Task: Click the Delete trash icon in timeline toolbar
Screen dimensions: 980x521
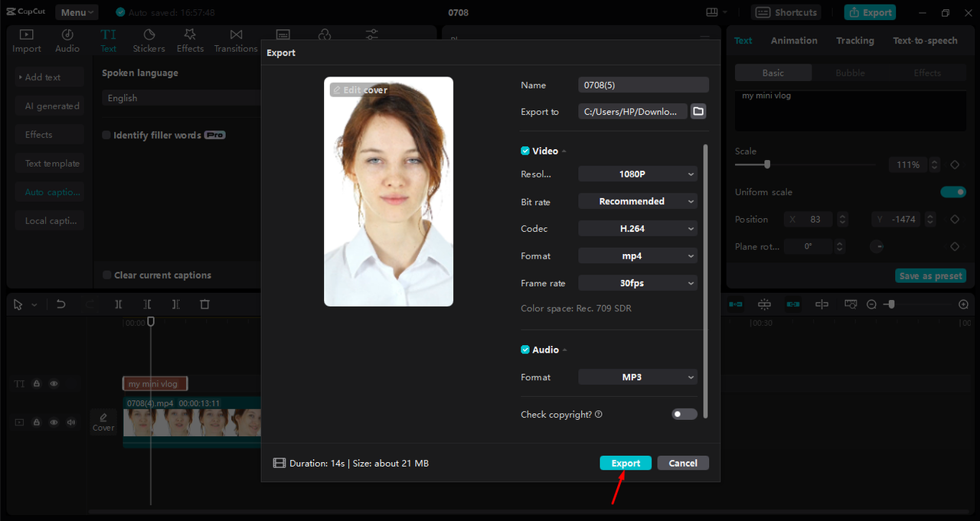Action: click(204, 304)
